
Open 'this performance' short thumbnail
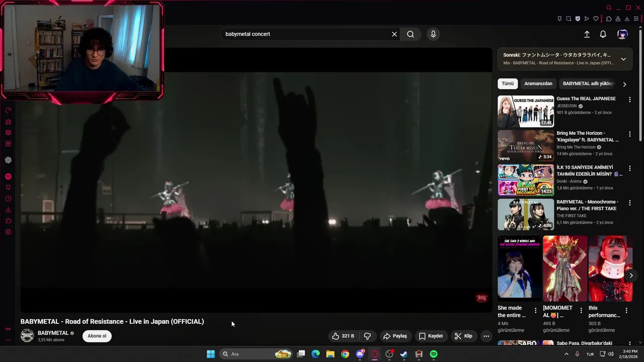610,268
